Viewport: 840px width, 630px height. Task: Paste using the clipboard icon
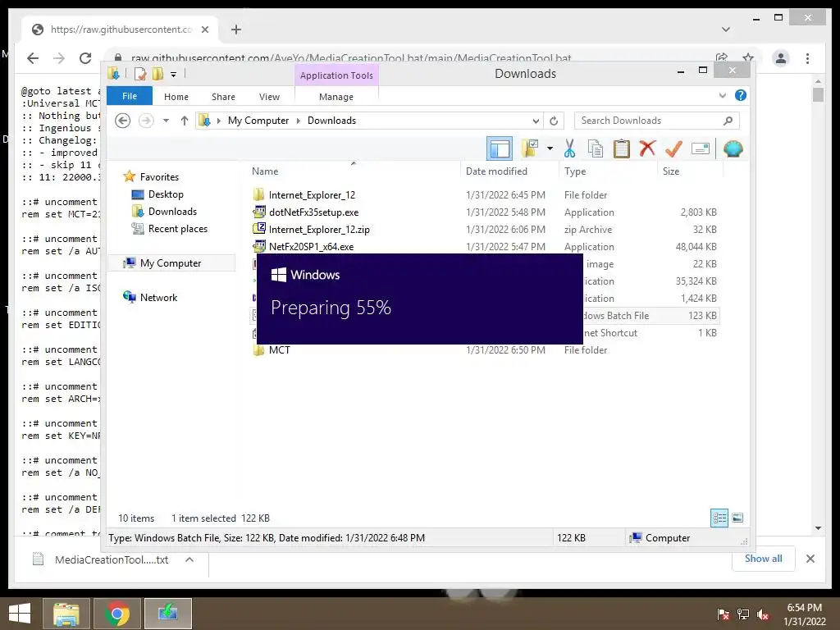coord(622,148)
